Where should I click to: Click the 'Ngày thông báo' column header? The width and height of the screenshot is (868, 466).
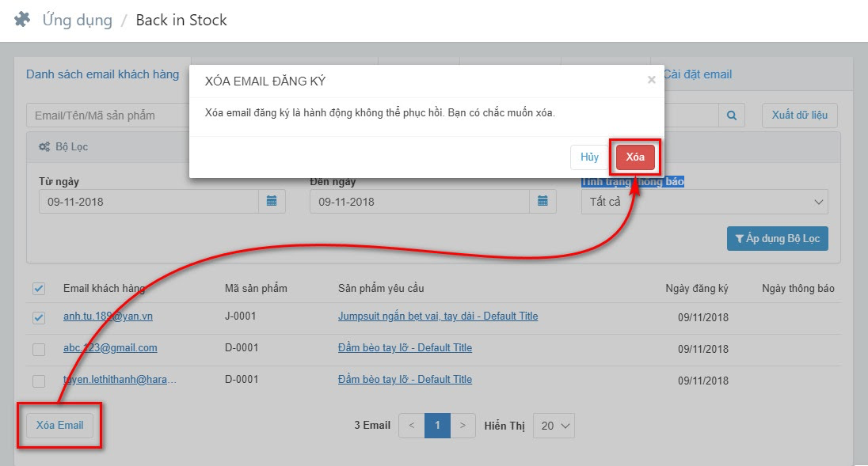tap(798, 288)
